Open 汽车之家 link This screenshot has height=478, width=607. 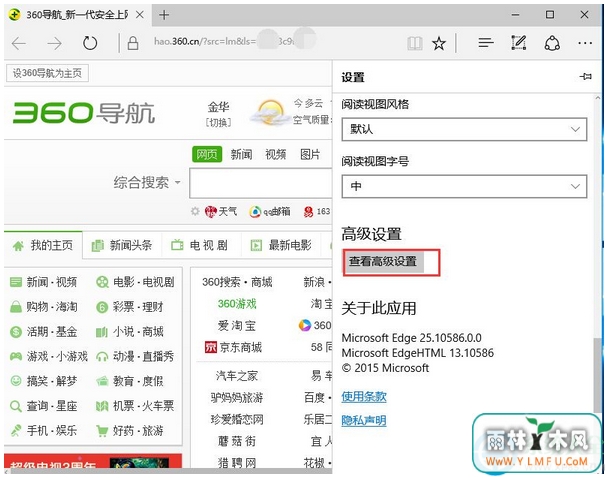coord(237,376)
